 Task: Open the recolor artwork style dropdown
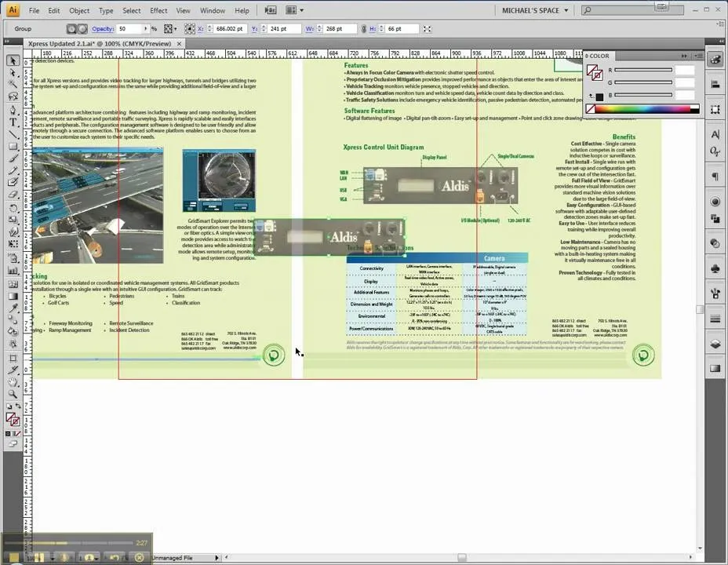pyautogui.click(x=170, y=29)
